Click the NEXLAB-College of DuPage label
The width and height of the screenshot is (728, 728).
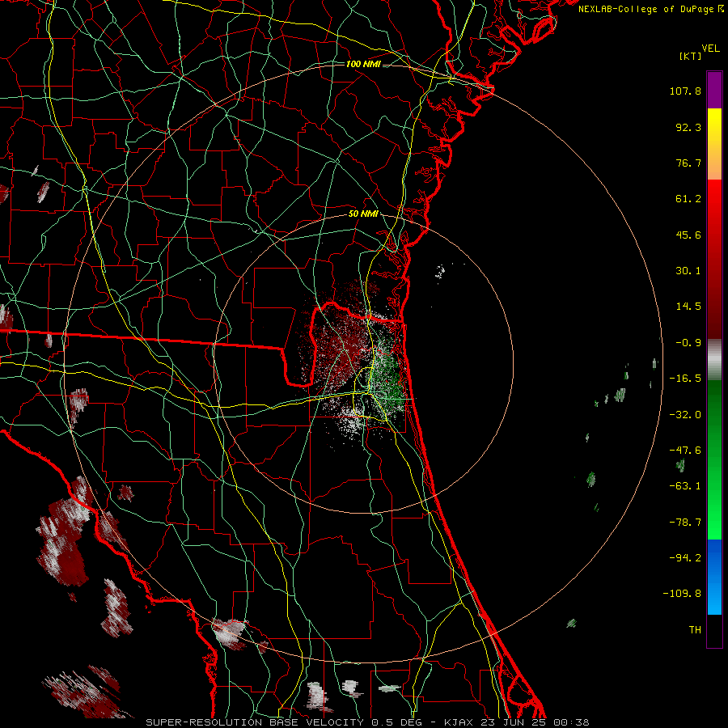point(651,9)
